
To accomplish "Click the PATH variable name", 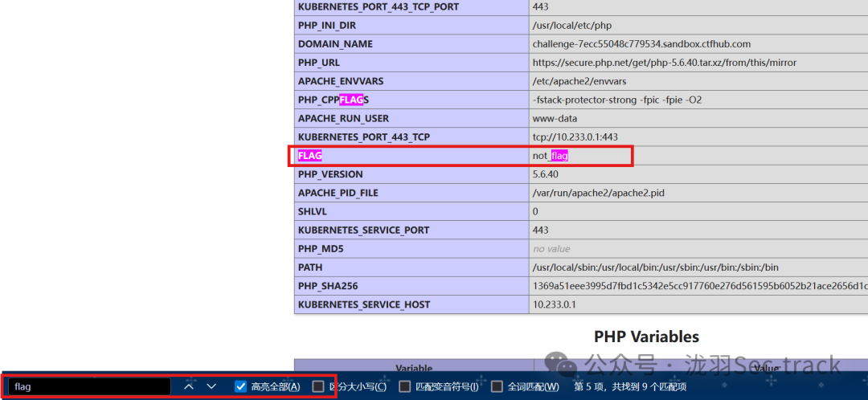I will click(x=310, y=267).
